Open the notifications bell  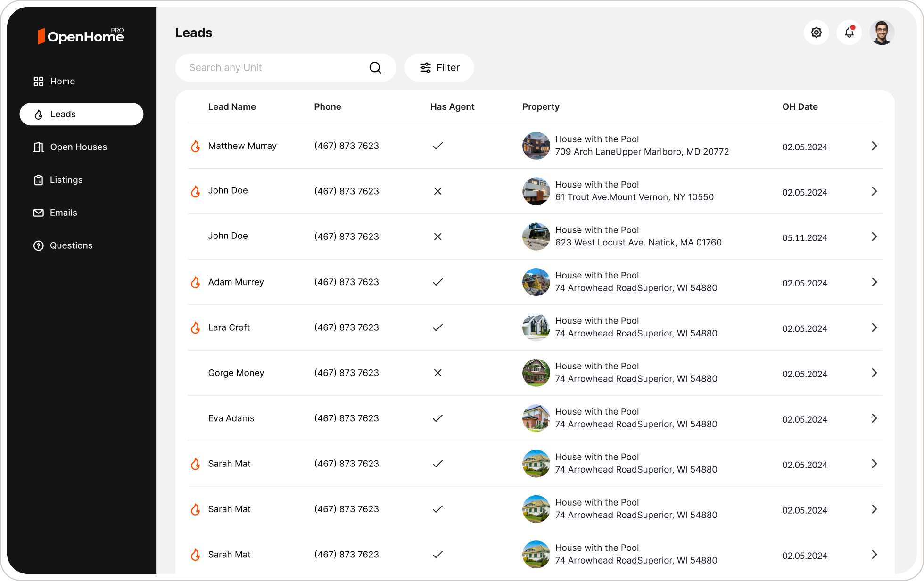click(x=849, y=33)
